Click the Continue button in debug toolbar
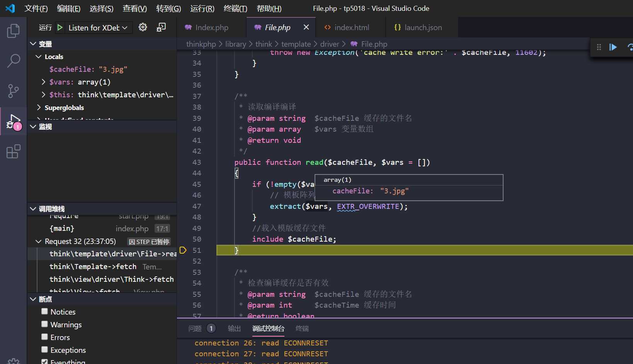 (613, 47)
